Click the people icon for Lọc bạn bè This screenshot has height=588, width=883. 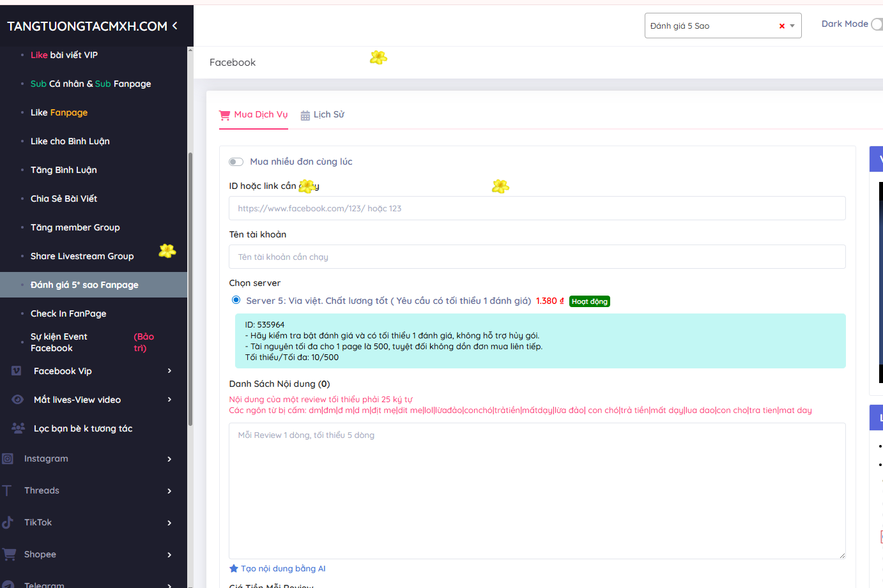click(18, 428)
